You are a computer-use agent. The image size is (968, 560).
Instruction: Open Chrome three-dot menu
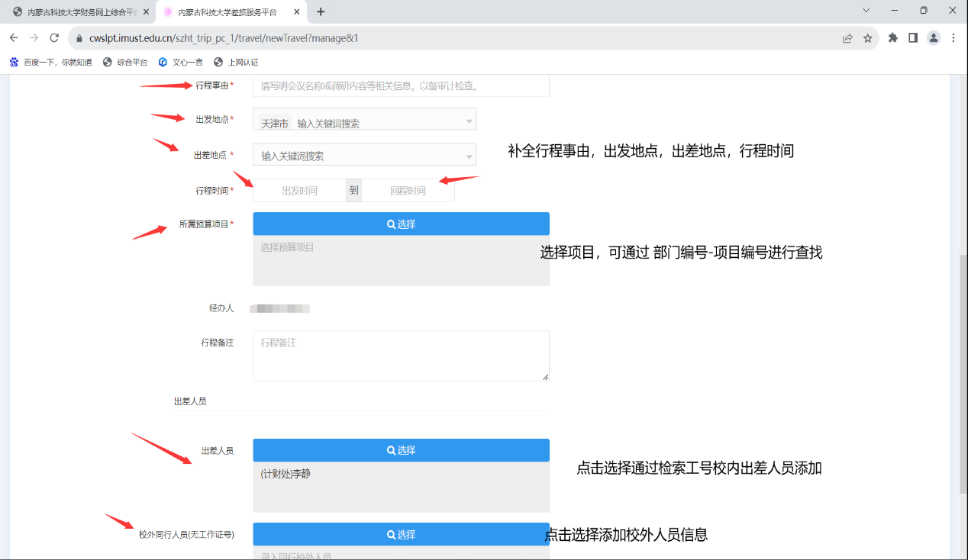(x=953, y=38)
